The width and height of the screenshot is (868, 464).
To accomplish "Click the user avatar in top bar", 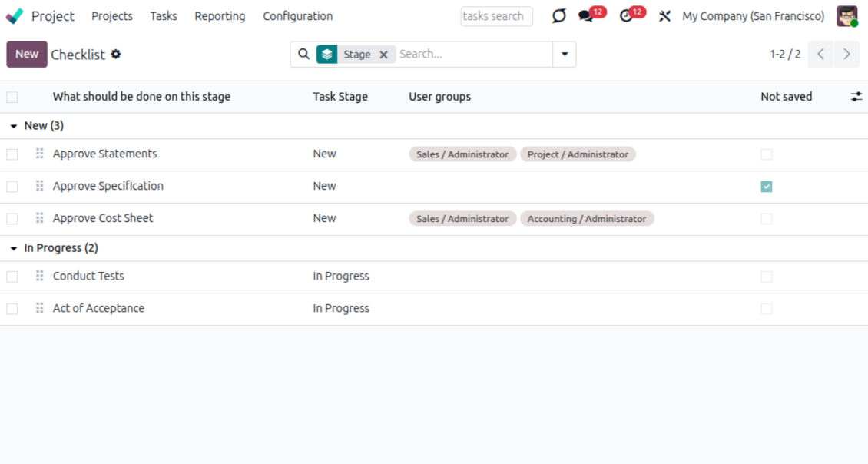I will (x=846, y=16).
